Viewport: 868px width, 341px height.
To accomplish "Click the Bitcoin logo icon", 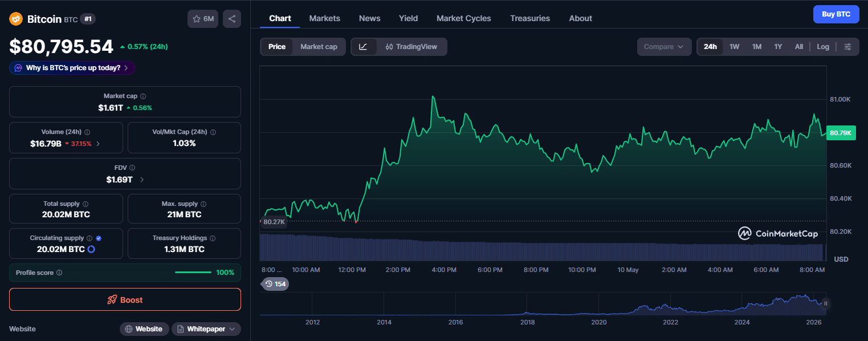I will coord(15,19).
